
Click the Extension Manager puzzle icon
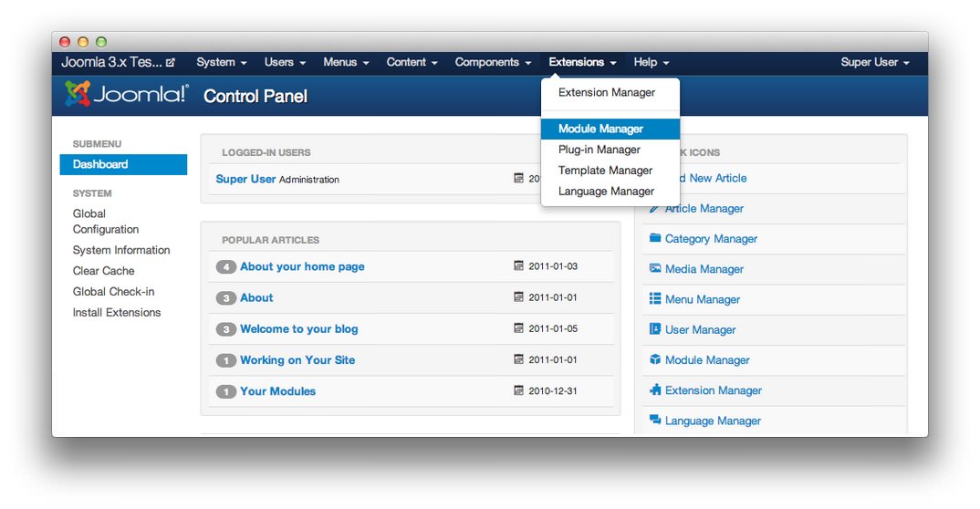[x=655, y=390]
